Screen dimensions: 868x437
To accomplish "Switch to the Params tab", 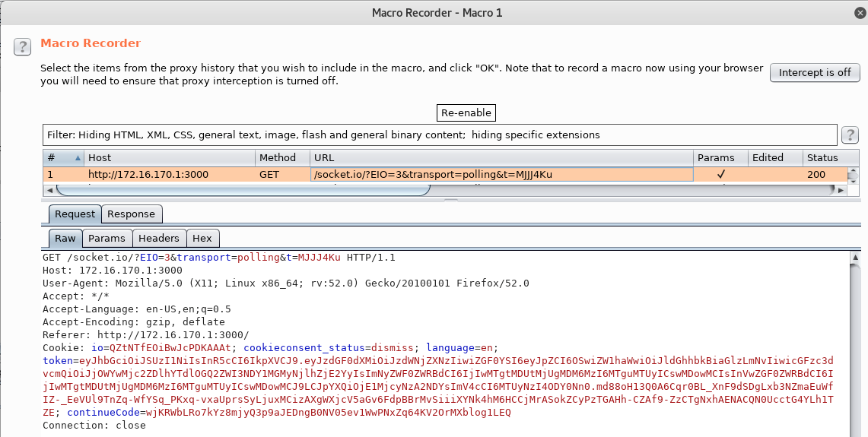I will (107, 239).
